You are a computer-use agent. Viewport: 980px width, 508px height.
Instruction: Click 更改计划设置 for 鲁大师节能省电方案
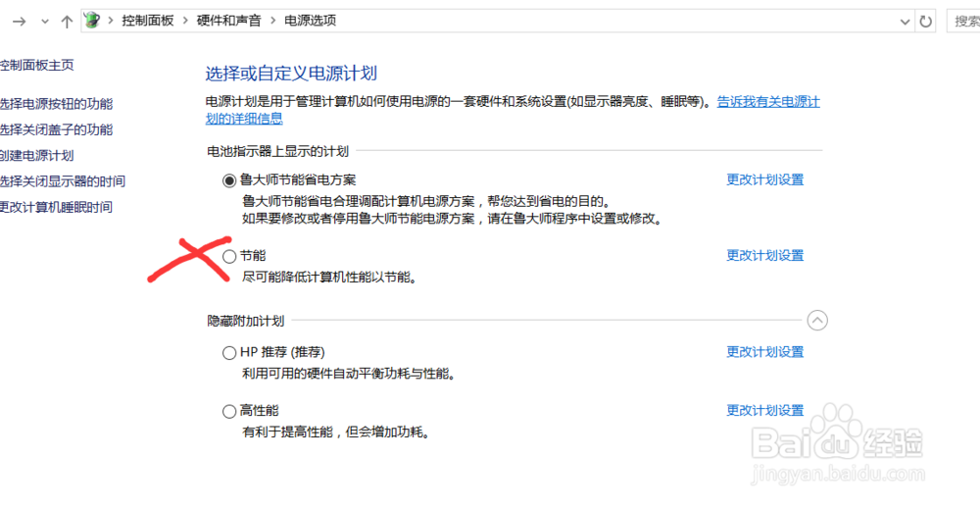[x=765, y=180]
